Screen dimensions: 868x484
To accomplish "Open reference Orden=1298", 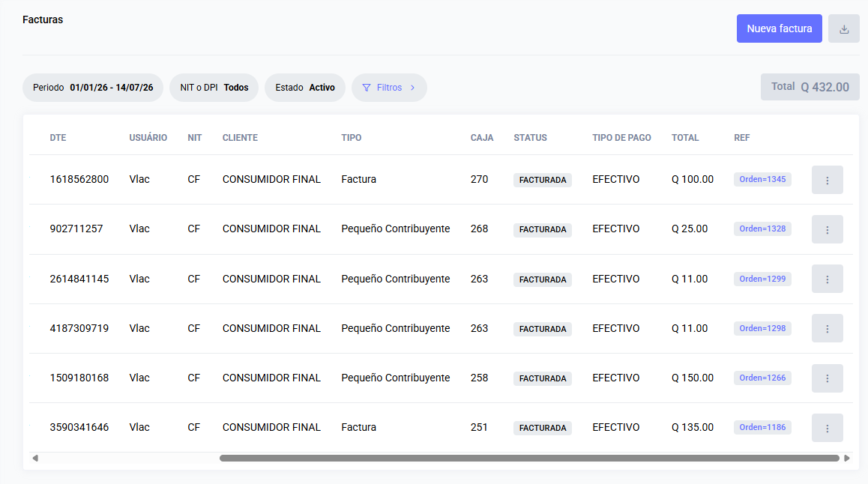I will [x=762, y=328].
